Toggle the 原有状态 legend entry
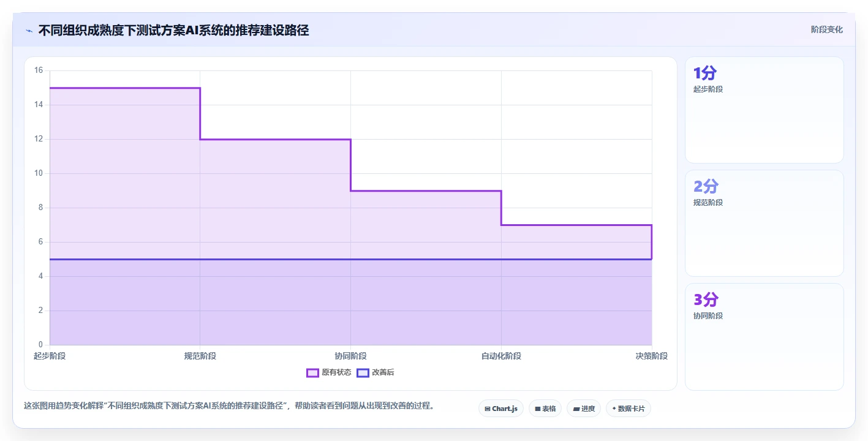 pos(329,372)
